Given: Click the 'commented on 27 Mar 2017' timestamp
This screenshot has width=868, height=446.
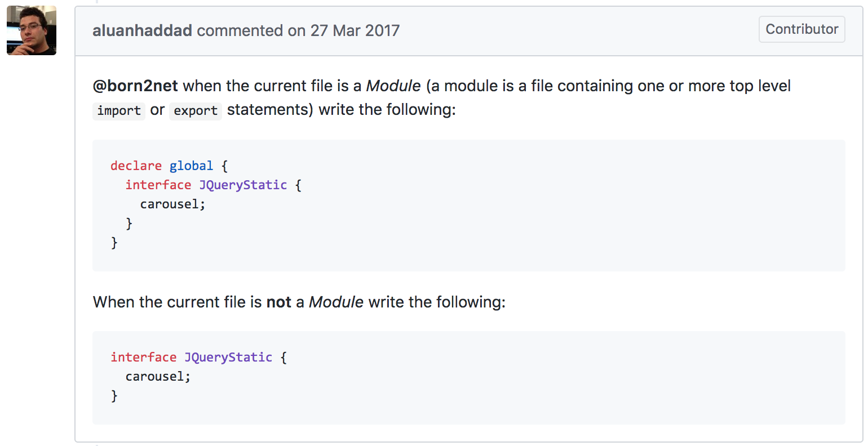Looking at the screenshot, I should click(x=298, y=30).
